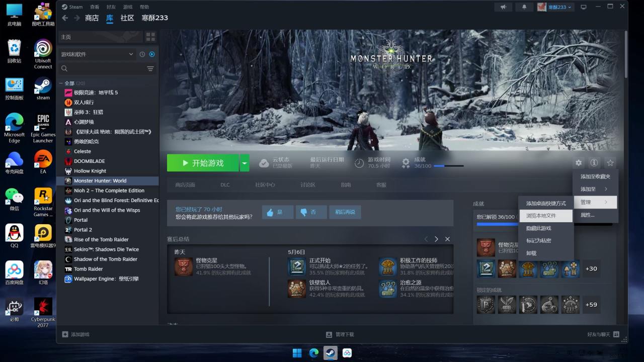Image resolution: width=644 pixels, height=362 pixels.
Task: Open 管理下载 downloads manager
Action: (340, 334)
